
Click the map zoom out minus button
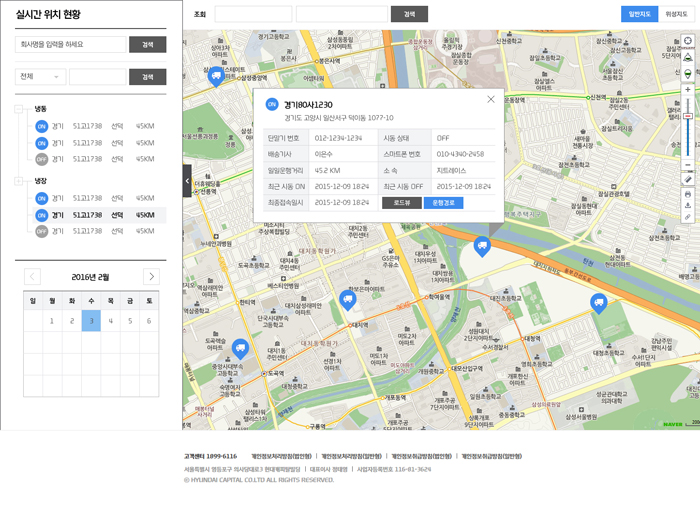click(688, 164)
